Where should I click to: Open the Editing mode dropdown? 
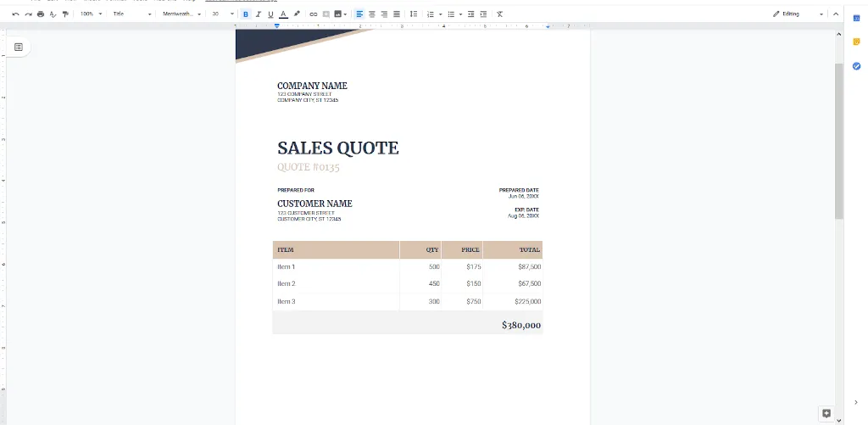(x=798, y=14)
